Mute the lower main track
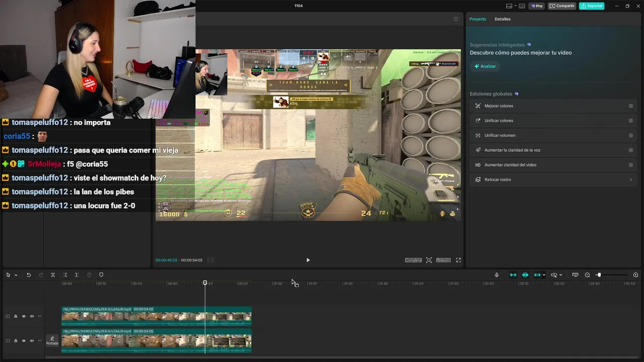Viewport: 644px width, 362px height. click(x=32, y=340)
